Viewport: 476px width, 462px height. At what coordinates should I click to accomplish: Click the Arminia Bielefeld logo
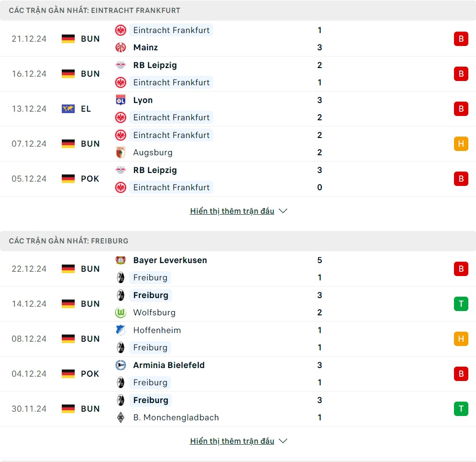(121, 365)
